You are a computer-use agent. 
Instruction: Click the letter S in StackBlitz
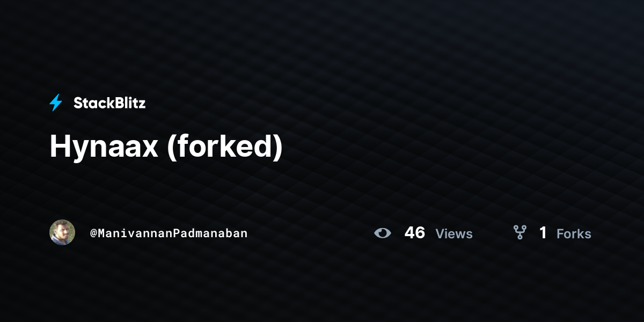point(78,103)
